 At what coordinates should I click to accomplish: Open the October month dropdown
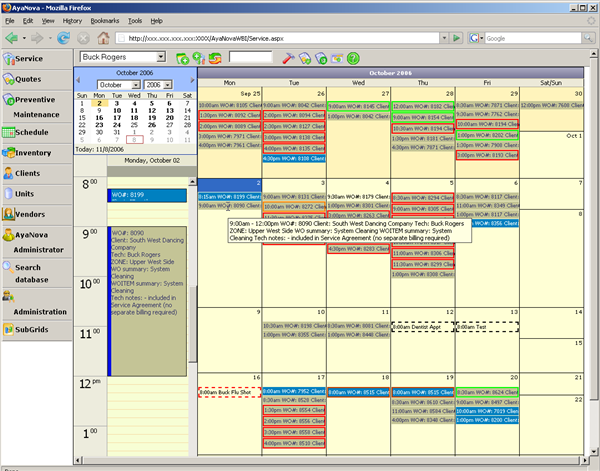click(136, 85)
